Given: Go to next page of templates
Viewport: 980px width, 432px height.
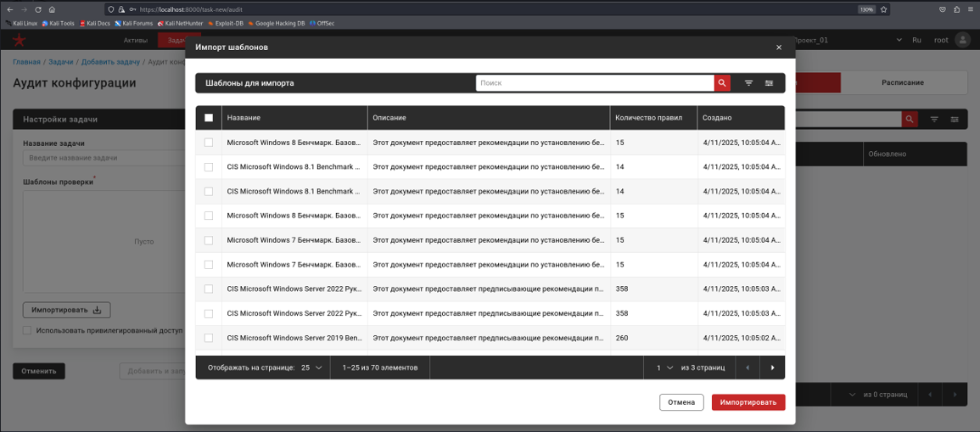Looking at the screenshot, I should pos(772,367).
